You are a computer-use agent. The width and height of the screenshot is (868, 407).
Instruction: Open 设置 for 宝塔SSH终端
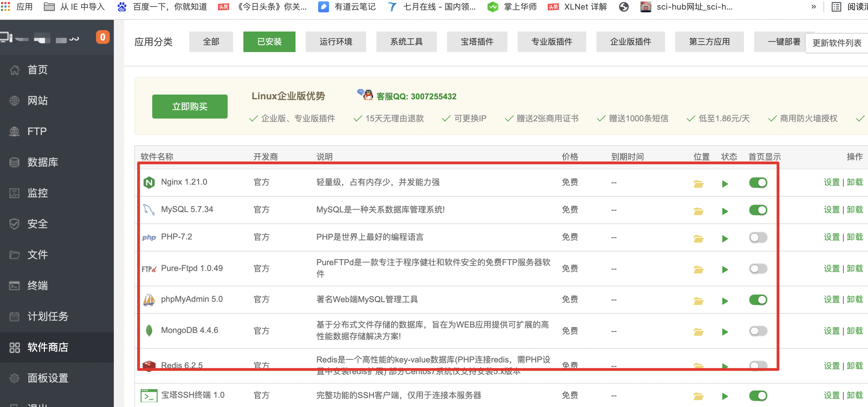(831, 395)
